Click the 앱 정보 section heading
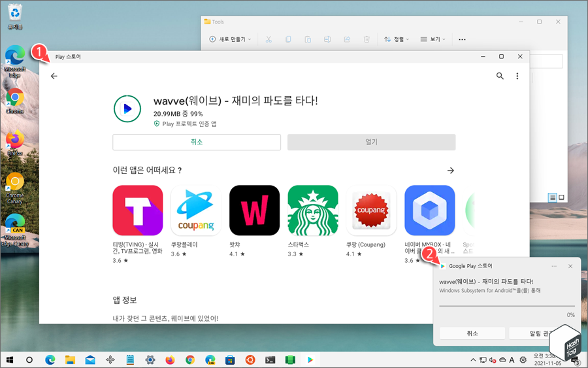Screen dimensions: 588x368 (x=125, y=300)
